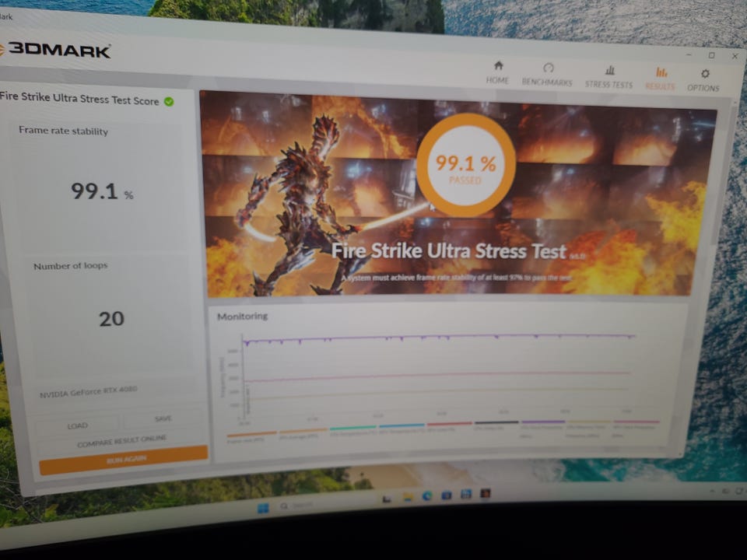
Task: Toggle the orange Frame rate legend entry
Action: point(251,436)
